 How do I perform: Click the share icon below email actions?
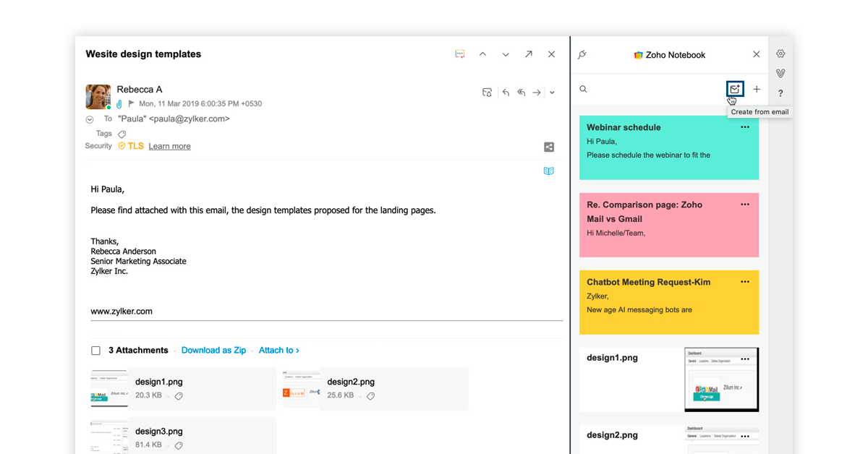point(549,147)
